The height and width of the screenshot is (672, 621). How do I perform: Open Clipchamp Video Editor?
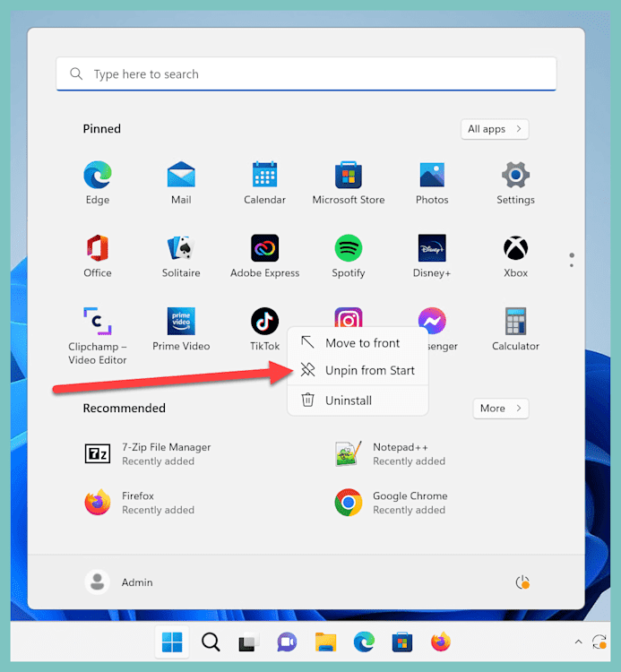98,336
